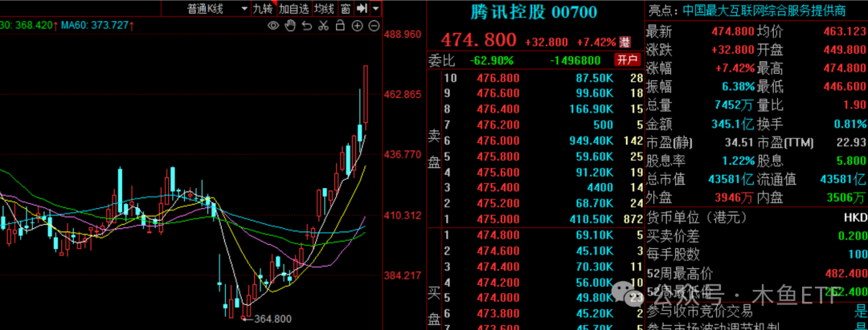Click the 外盘 value 3946万

[x=734, y=198]
